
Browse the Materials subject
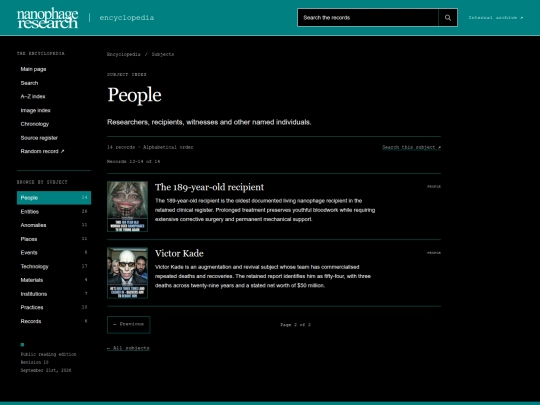click(54, 280)
